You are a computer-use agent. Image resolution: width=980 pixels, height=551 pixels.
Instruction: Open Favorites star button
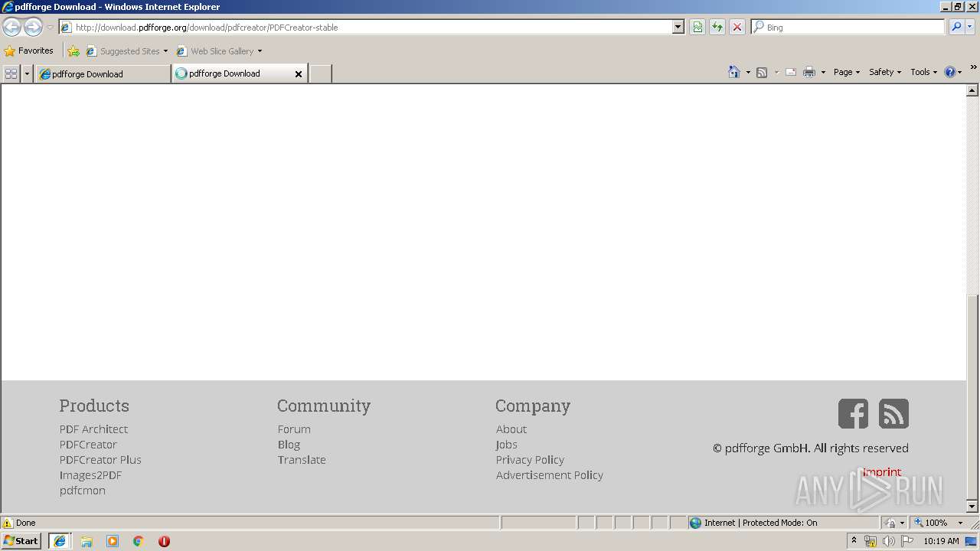[x=29, y=51]
